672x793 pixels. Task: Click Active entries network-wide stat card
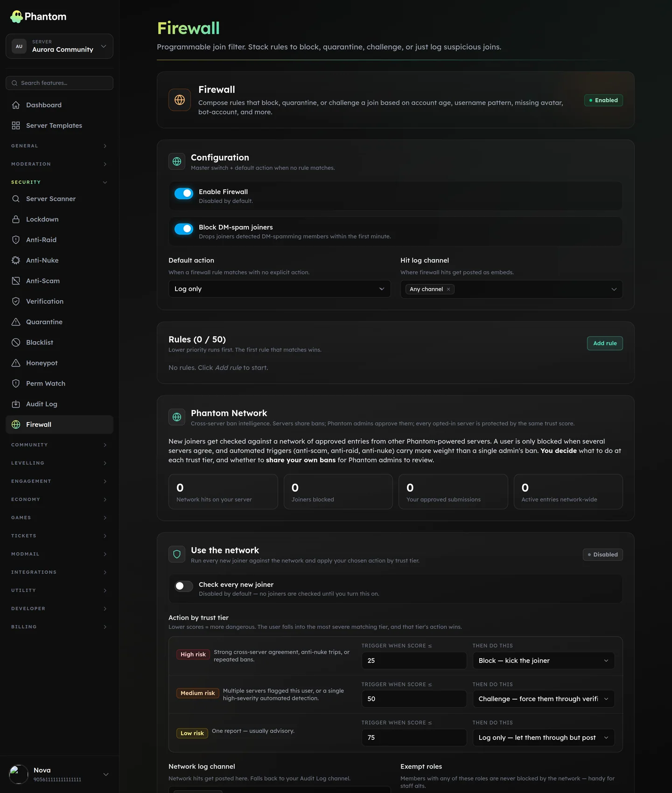(x=568, y=492)
